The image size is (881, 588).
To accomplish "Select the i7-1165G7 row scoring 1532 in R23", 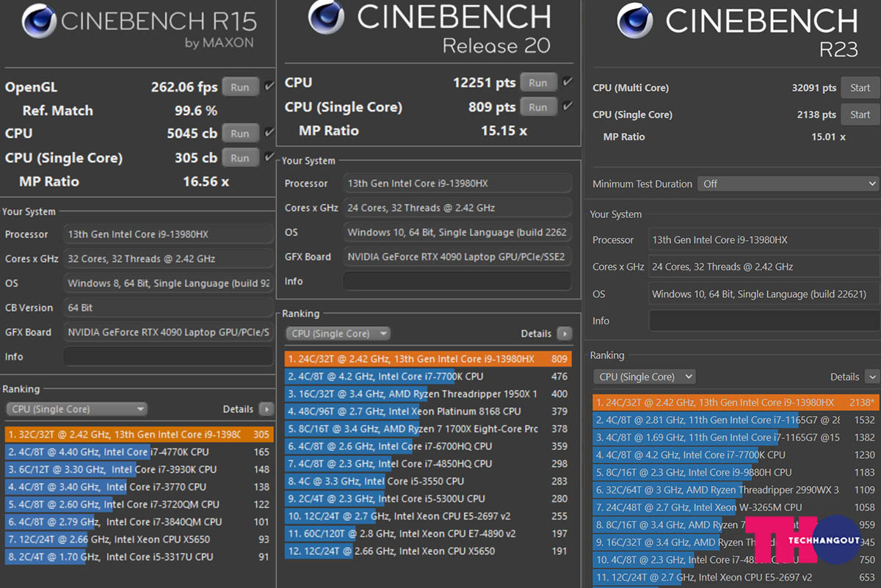I will (x=736, y=421).
